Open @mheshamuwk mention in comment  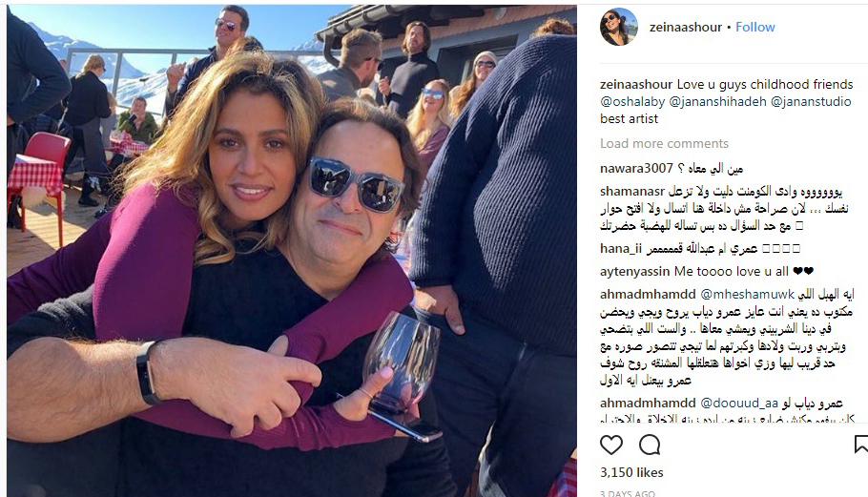click(747, 295)
